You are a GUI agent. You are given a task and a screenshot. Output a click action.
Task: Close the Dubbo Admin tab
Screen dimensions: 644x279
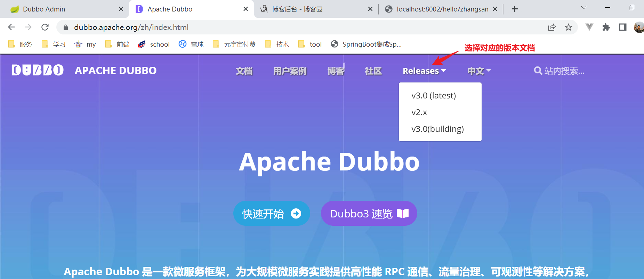121,9
